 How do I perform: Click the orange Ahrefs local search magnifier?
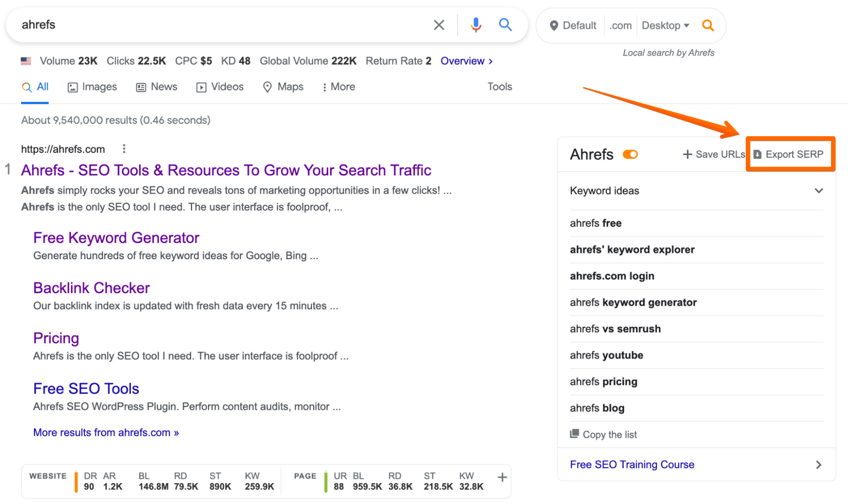pyautogui.click(x=708, y=25)
